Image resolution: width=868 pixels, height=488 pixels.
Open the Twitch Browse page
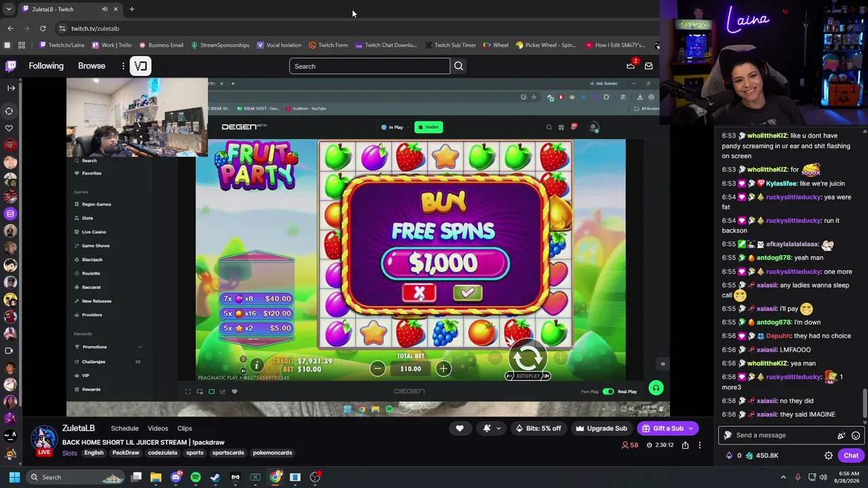(x=92, y=66)
